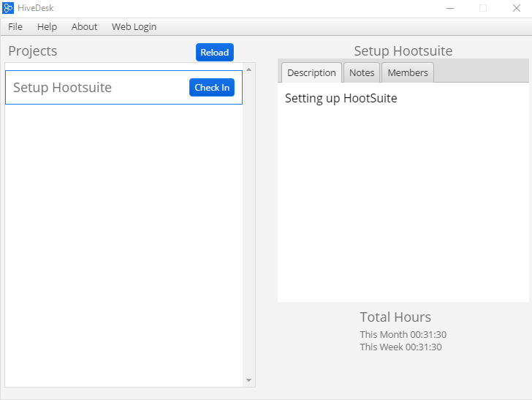Image resolution: width=532 pixels, height=400 pixels.
Task: Click the This Week hours readout
Action: [x=400, y=347]
